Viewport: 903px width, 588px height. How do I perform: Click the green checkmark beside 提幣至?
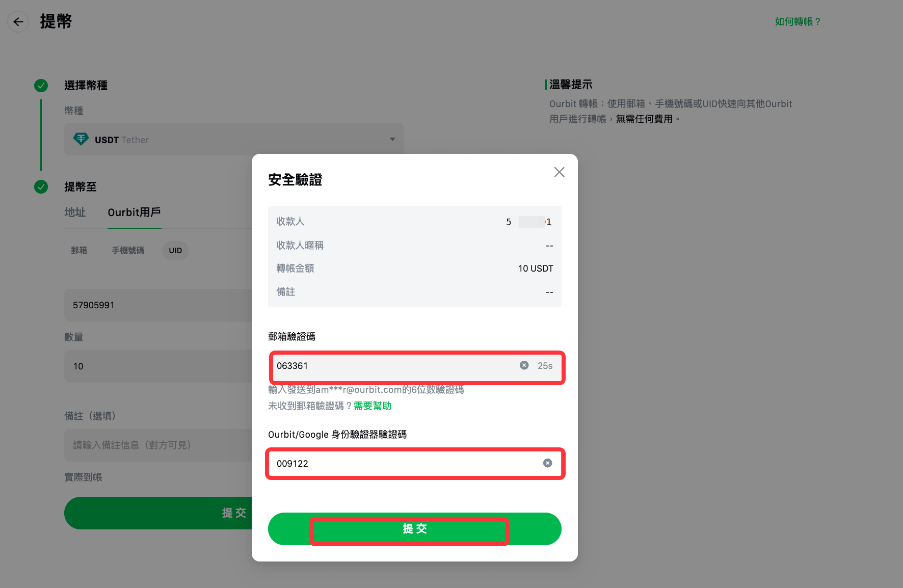click(41, 187)
